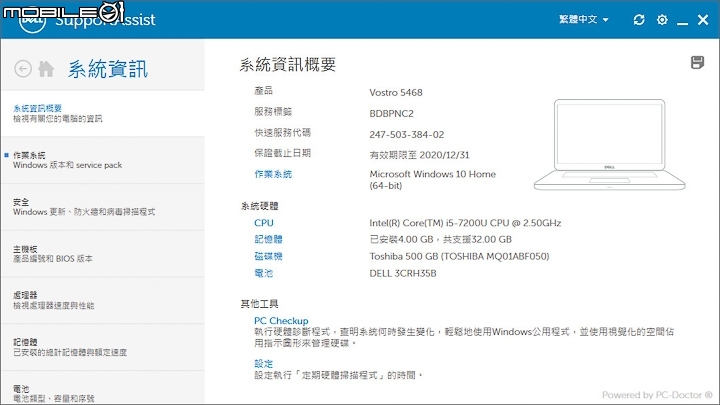The width and height of the screenshot is (720, 405).
Task: Select 電池 sidebar item
Action: coord(103,388)
